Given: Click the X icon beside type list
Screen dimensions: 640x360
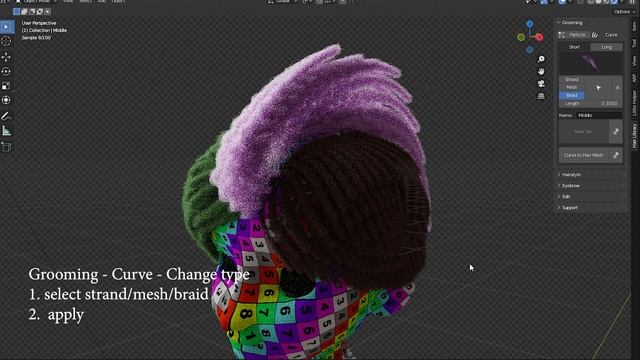Looking at the screenshot, I should click(618, 87).
